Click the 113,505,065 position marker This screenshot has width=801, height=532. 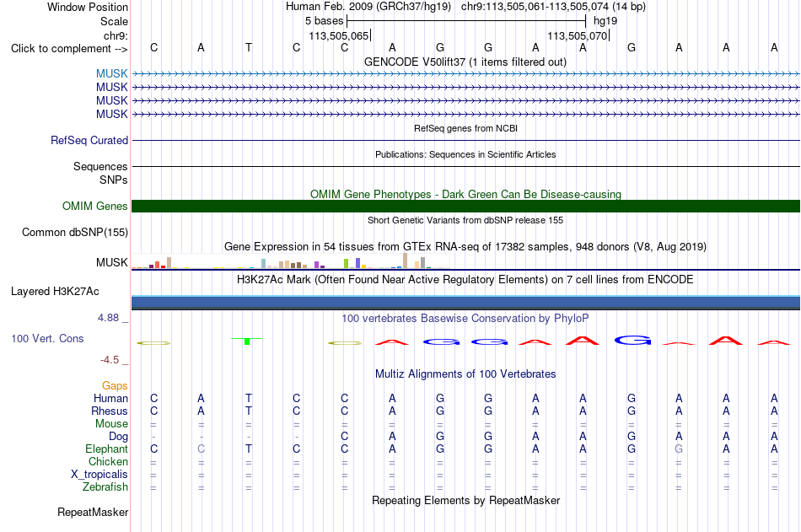tap(339, 35)
